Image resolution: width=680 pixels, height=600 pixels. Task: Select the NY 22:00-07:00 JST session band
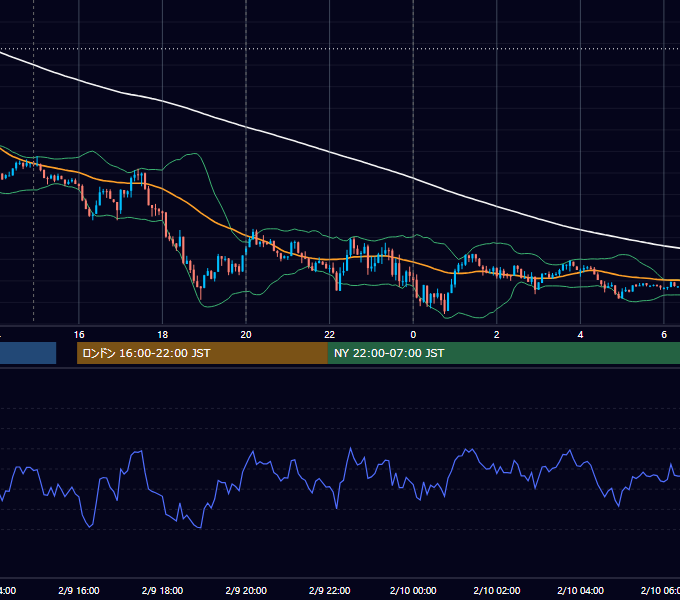point(503,353)
